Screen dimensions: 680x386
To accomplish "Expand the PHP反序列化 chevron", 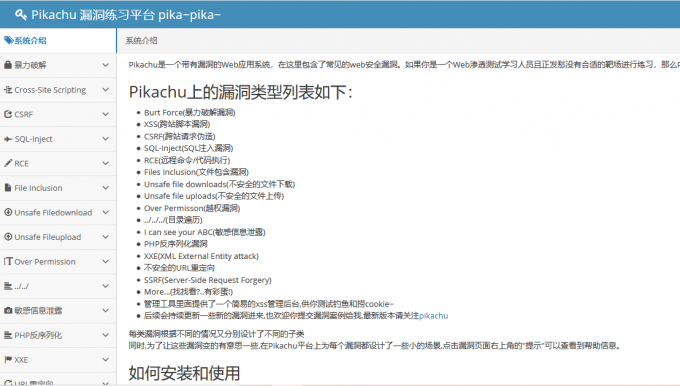I will (105, 335).
